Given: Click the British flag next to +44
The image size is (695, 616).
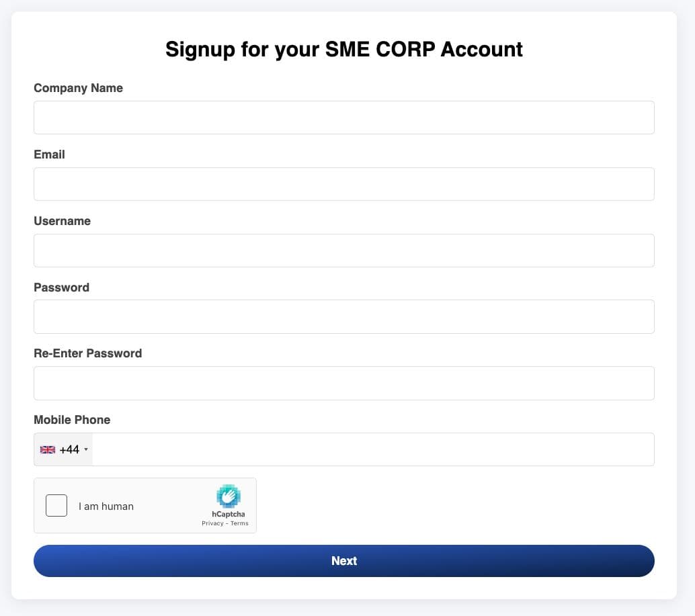Looking at the screenshot, I should click(47, 449).
